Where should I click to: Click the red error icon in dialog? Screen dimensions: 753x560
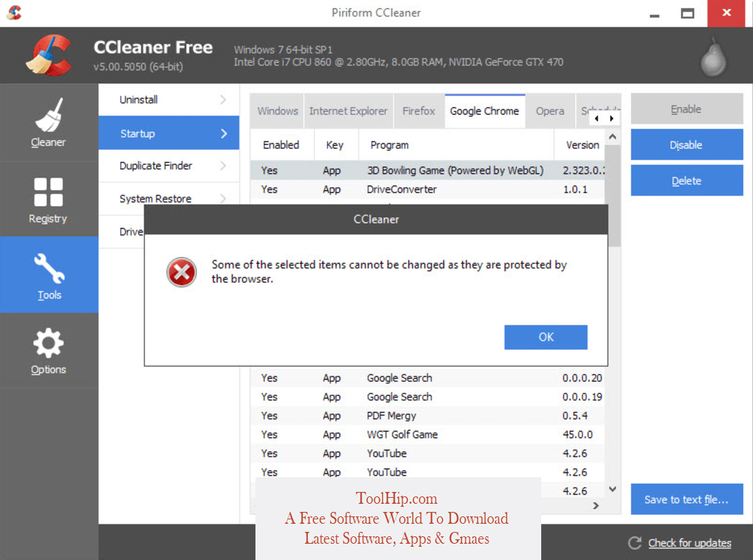181,272
